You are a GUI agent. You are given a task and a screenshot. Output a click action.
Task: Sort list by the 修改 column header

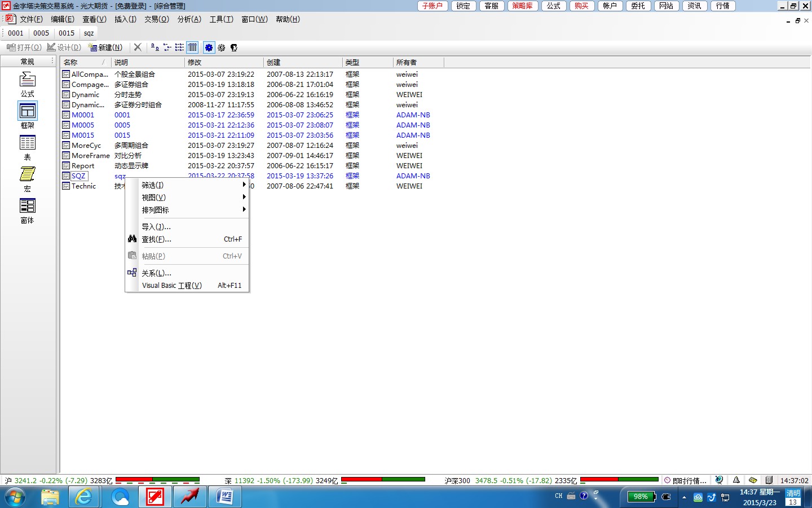coord(223,62)
